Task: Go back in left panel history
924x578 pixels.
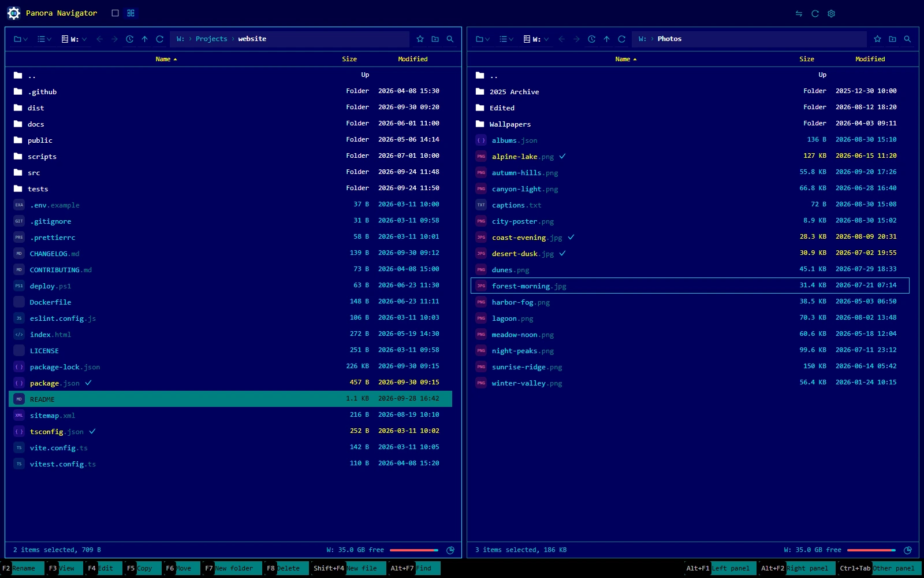Action: (99, 39)
